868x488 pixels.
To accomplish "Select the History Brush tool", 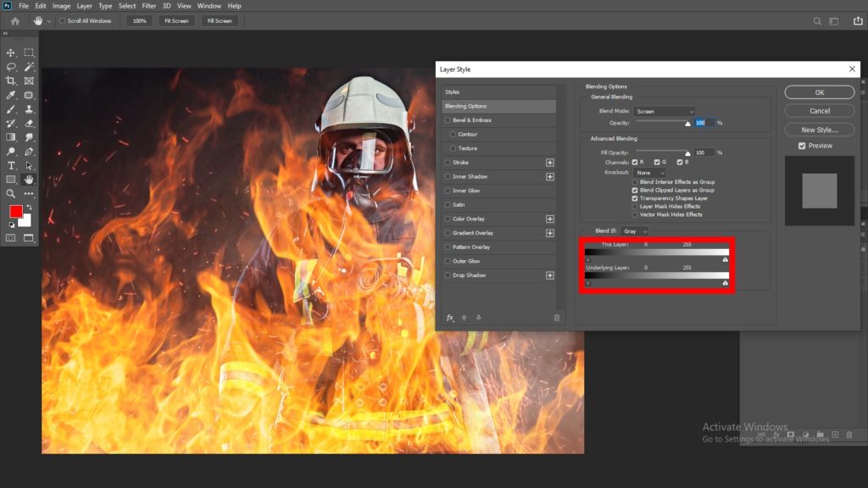I will (x=10, y=124).
